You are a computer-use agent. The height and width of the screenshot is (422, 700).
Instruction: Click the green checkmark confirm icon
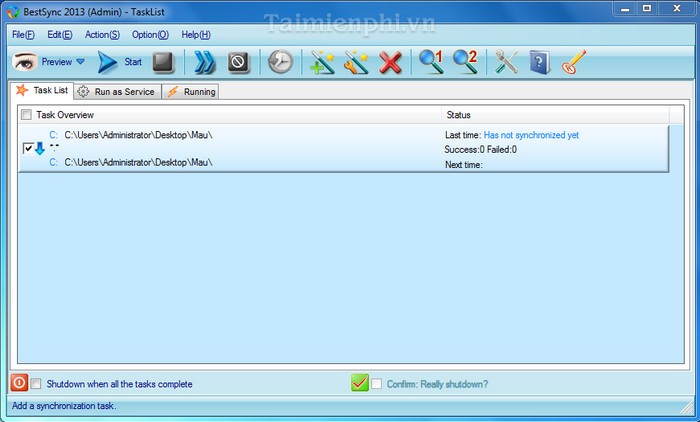360,383
